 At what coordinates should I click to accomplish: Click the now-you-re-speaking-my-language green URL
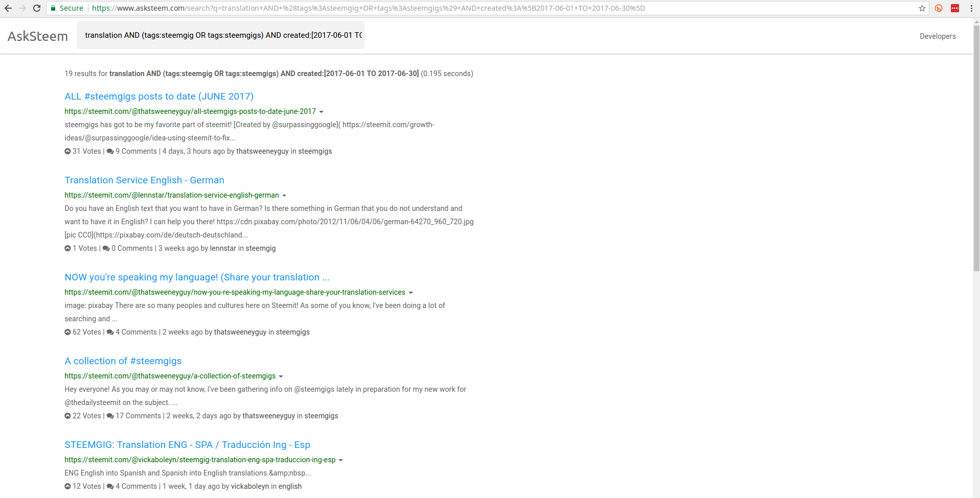coord(235,292)
